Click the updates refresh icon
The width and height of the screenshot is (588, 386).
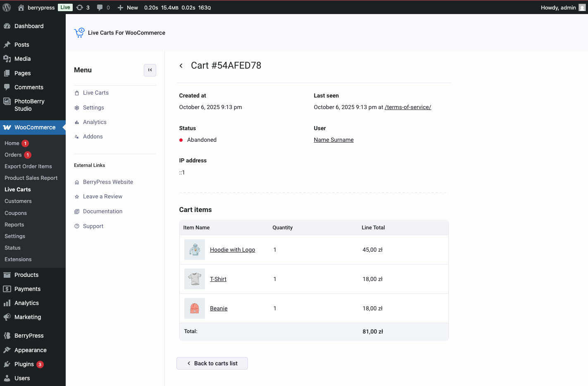[80, 7]
